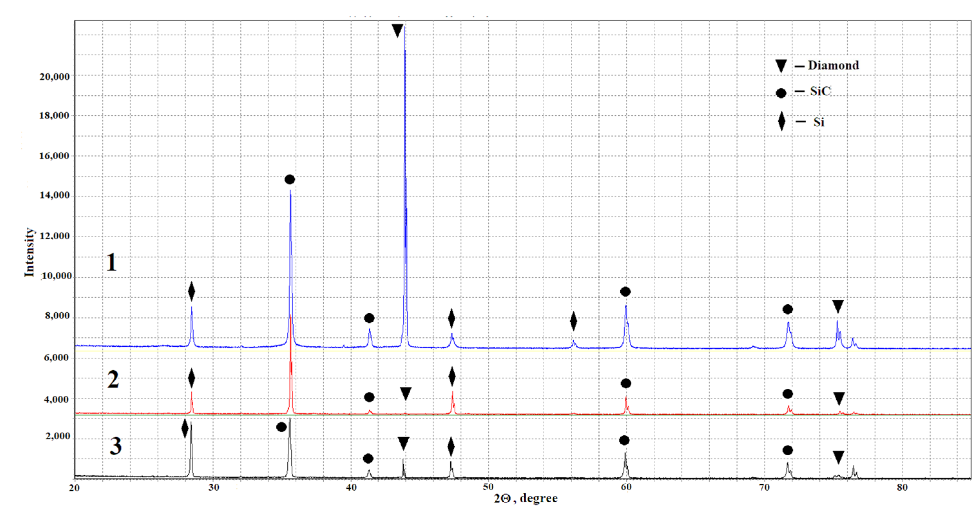
Task: Click the 'SiC' legend text
Action: pos(820,91)
